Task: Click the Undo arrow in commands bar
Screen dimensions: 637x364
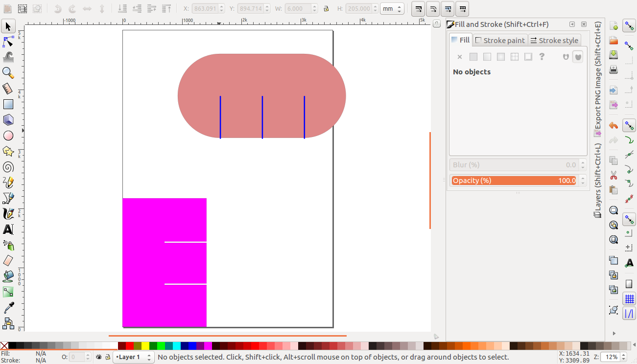Action: point(613,126)
